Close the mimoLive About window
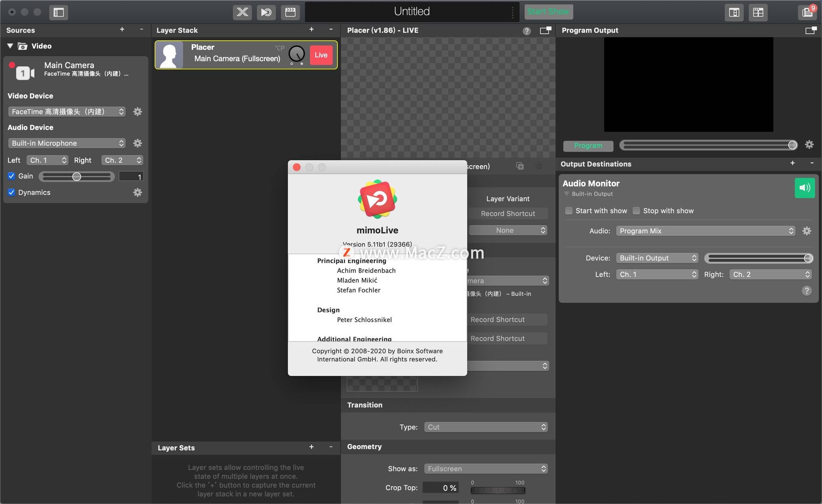 297,167
